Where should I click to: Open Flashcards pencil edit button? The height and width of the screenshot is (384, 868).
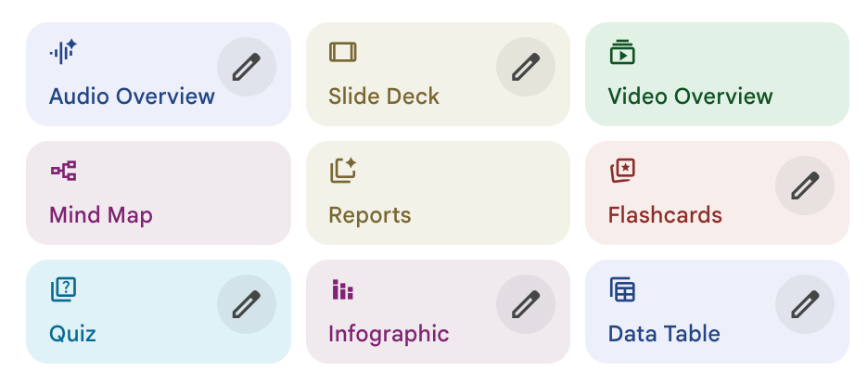pos(804,186)
